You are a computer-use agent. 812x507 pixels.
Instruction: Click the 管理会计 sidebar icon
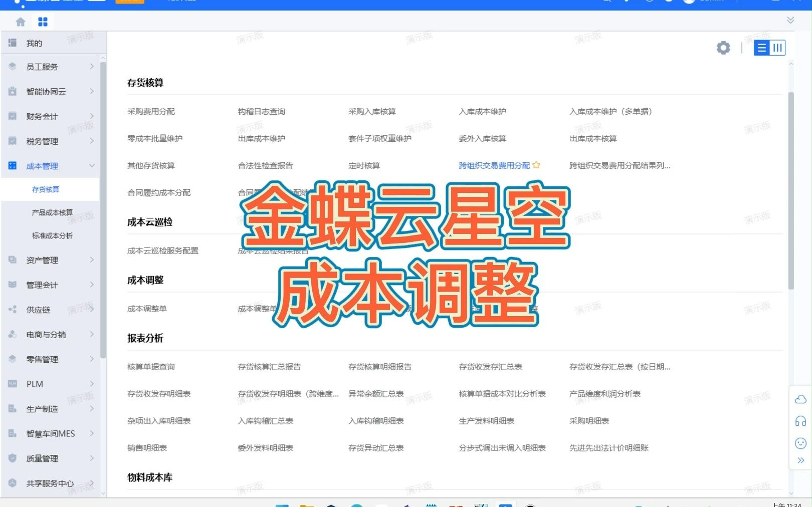(13, 285)
